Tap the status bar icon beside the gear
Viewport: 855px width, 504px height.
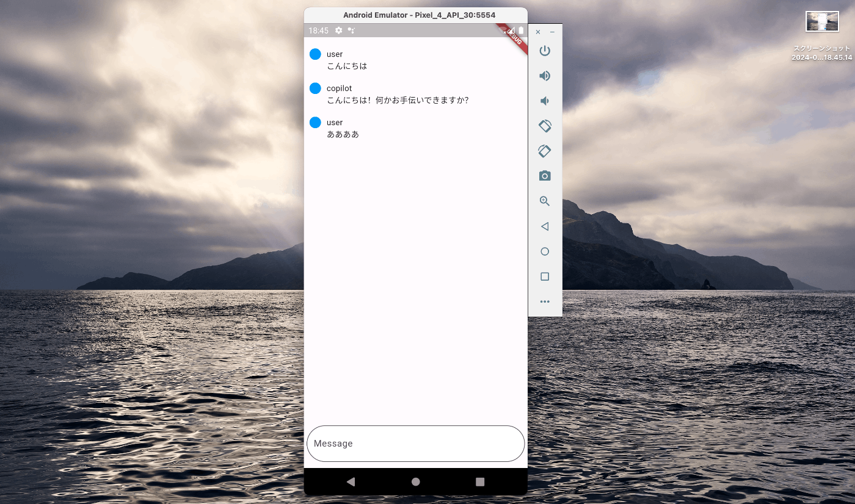[x=351, y=31]
